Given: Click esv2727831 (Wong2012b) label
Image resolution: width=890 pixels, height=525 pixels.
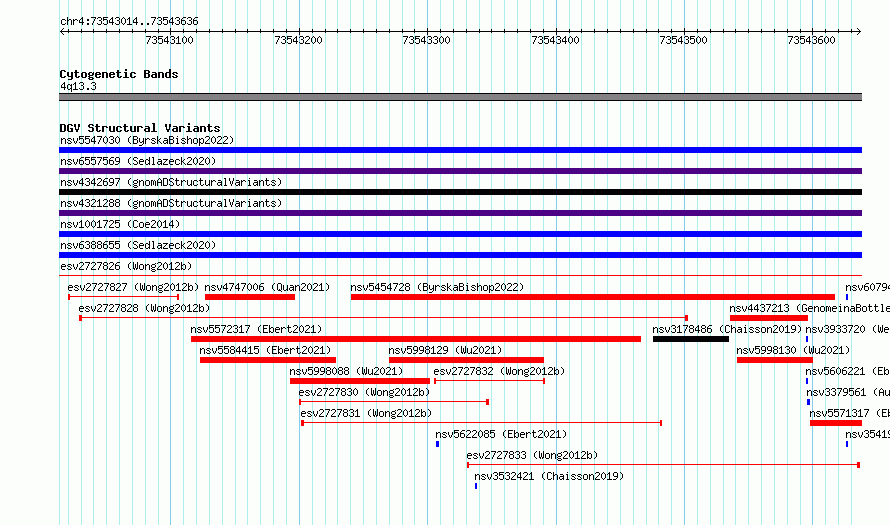Looking at the screenshot, I should click(366, 413).
